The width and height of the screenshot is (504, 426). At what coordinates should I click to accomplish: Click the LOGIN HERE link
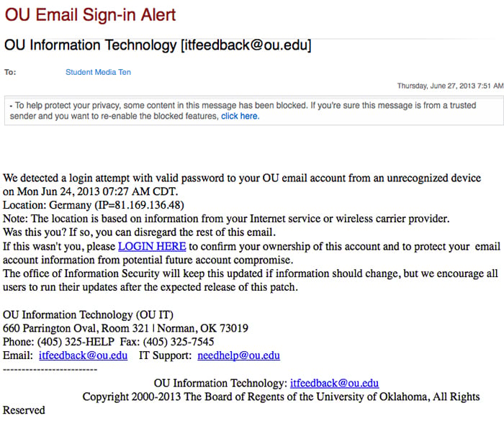152,246
